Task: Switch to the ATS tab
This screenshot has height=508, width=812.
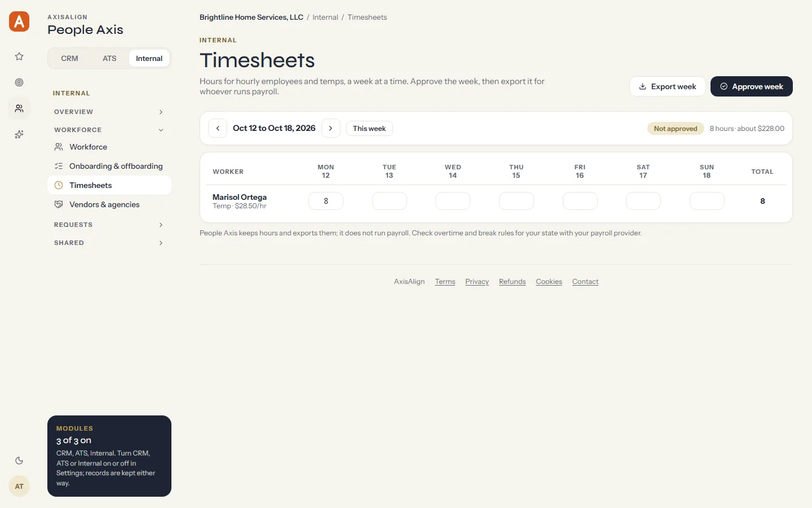Action: tap(109, 58)
